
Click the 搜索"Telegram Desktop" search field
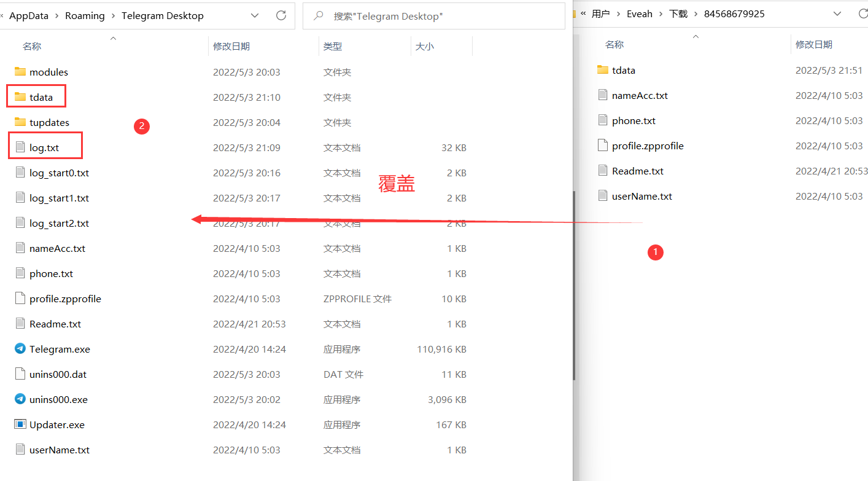click(x=434, y=16)
